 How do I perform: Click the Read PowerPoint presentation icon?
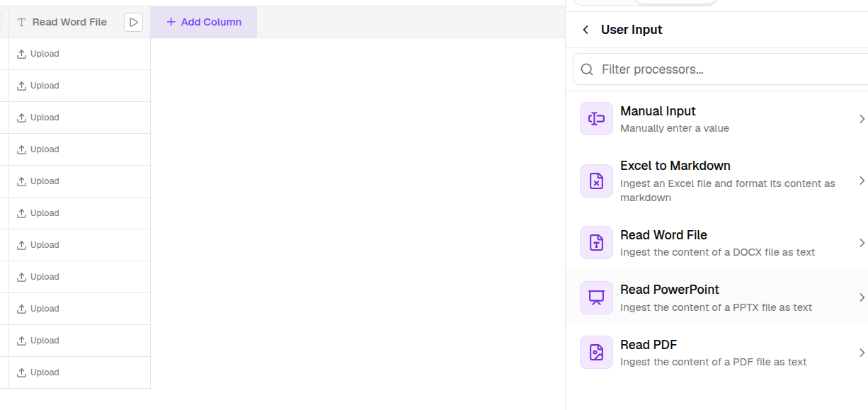pyautogui.click(x=596, y=297)
